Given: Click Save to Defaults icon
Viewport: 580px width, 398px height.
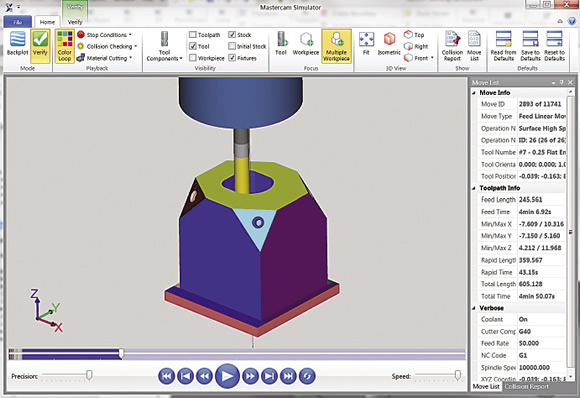Looking at the screenshot, I should click(x=530, y=46).
